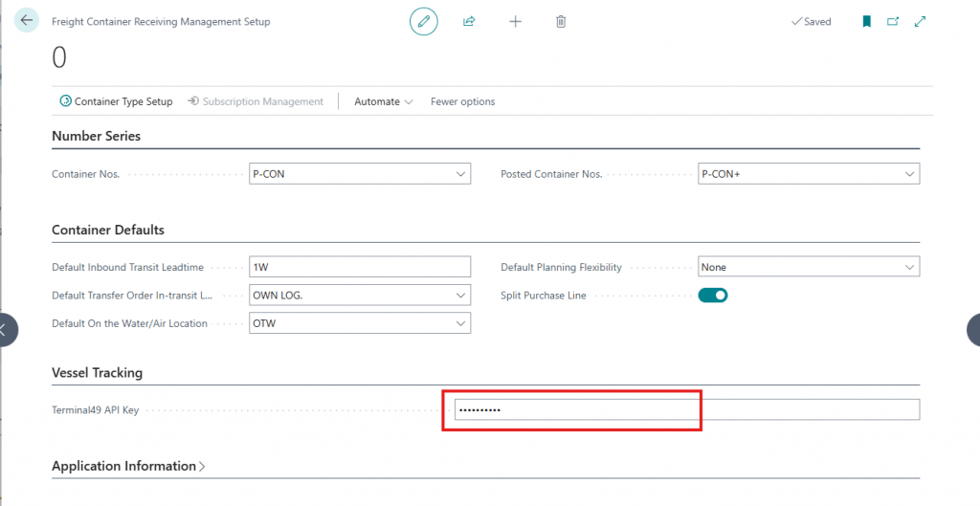Click the Container Nos. label
Viewport: 980px width, 506px height.
[x=85, y=174]
